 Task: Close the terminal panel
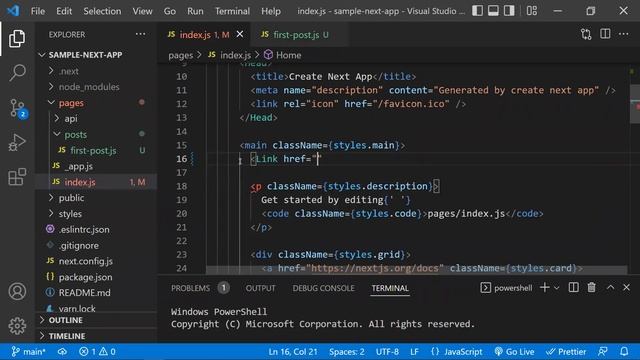[x=627, y=288]
